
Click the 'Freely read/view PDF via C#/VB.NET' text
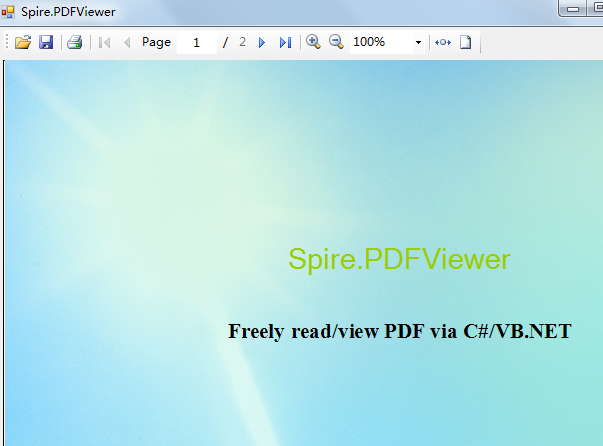pyautogui.click(x=400, y=331)
